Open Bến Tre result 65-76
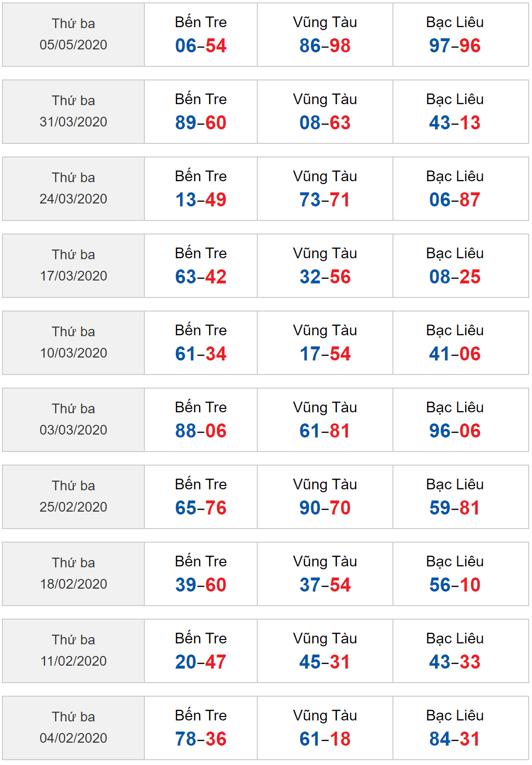This screenshot has height=765, width=532. click(201, 508)
